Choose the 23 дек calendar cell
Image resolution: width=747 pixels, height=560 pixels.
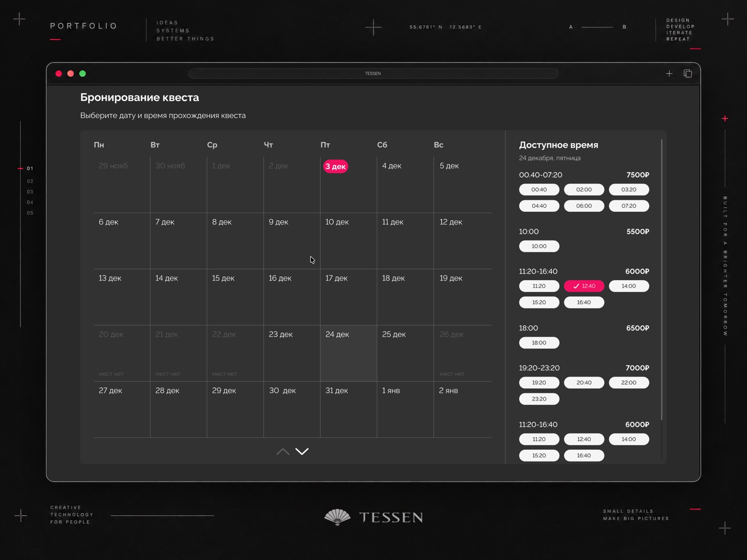pyautogui.click(x=292, y=353)
